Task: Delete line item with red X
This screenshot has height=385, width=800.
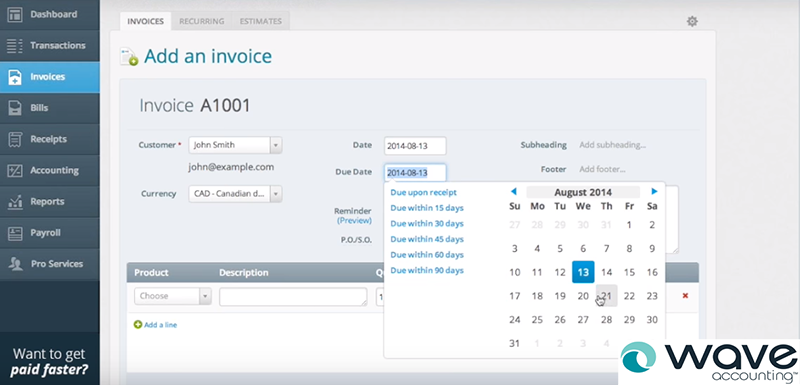Action: pyautogui.click(x=685, y=295)
